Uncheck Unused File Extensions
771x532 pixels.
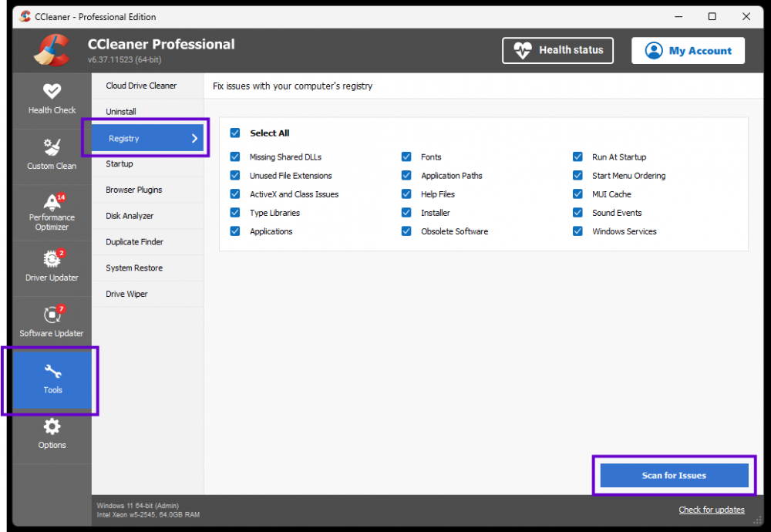[235, 176]
